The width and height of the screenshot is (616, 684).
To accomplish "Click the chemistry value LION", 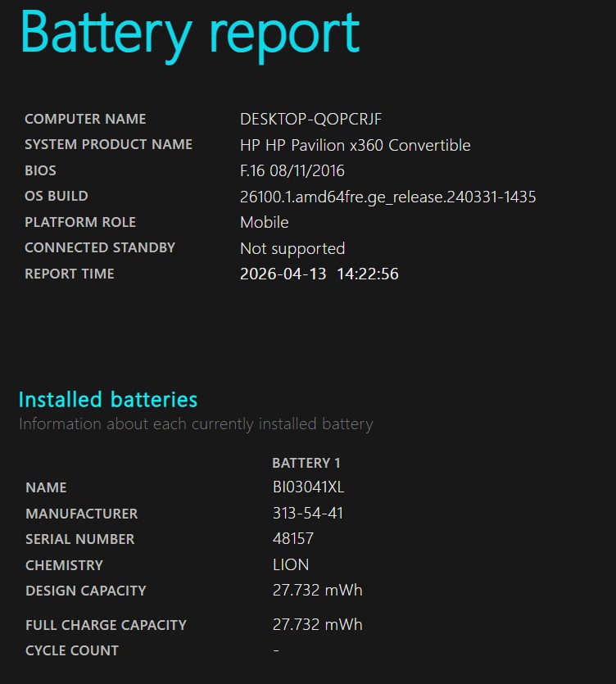I will coord(291,565).
